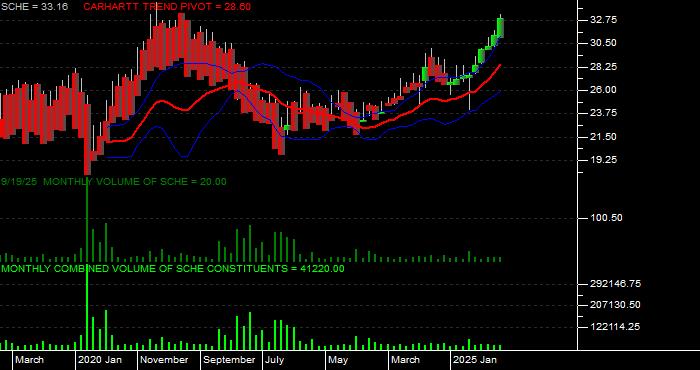Viewport: 700px width, 370px height.
Task: Select the CARHARTT TREND PIVOT = 28.60 label
Action: pos(167,7)
